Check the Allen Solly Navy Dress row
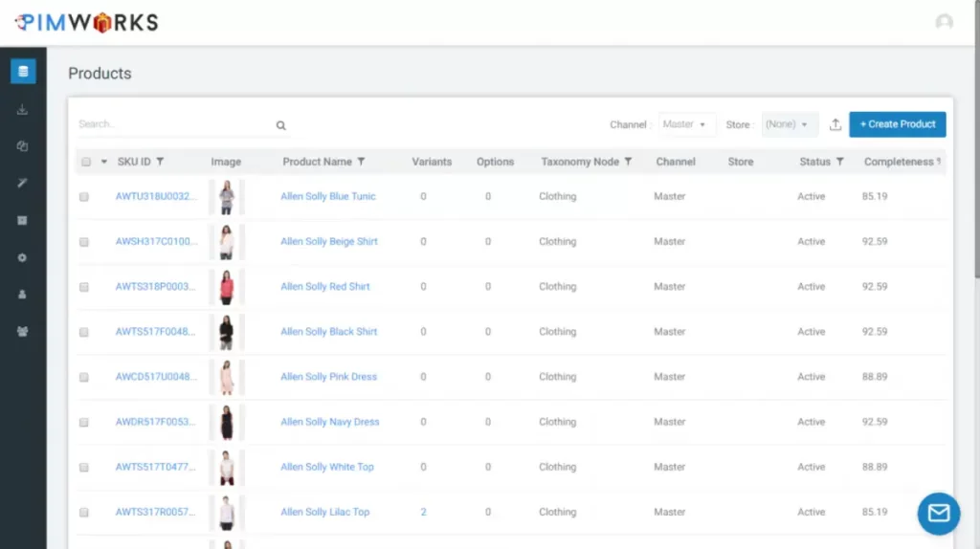The image size is (980, 549). pyautogui.click(x=84, y=422)
